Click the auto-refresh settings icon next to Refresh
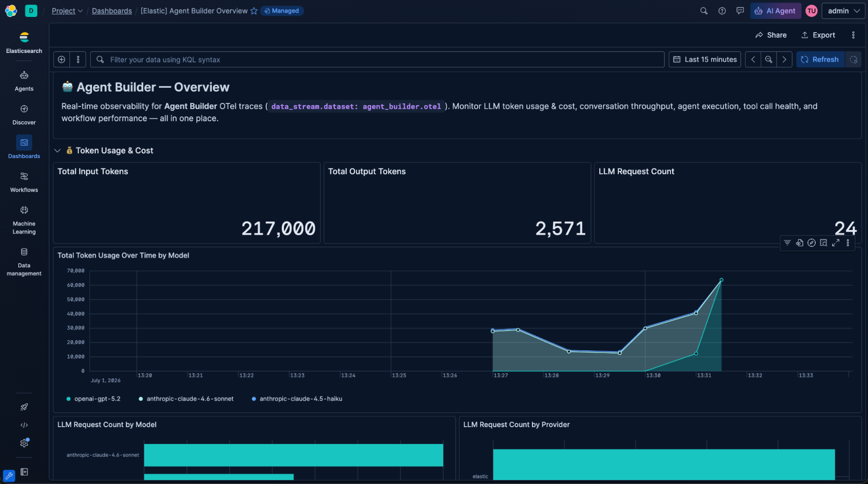The image size is (868, 484). point(853,59)
